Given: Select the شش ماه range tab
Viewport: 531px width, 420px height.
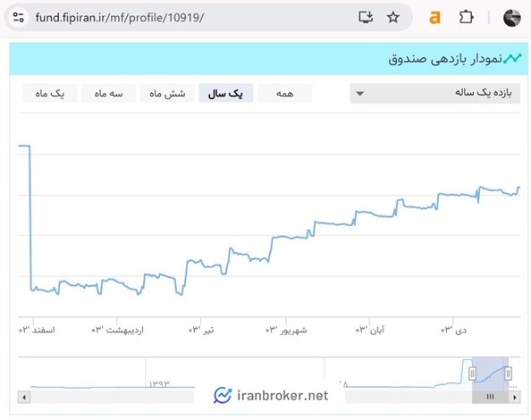Looking at the screenshot, I should click(167, 94).
